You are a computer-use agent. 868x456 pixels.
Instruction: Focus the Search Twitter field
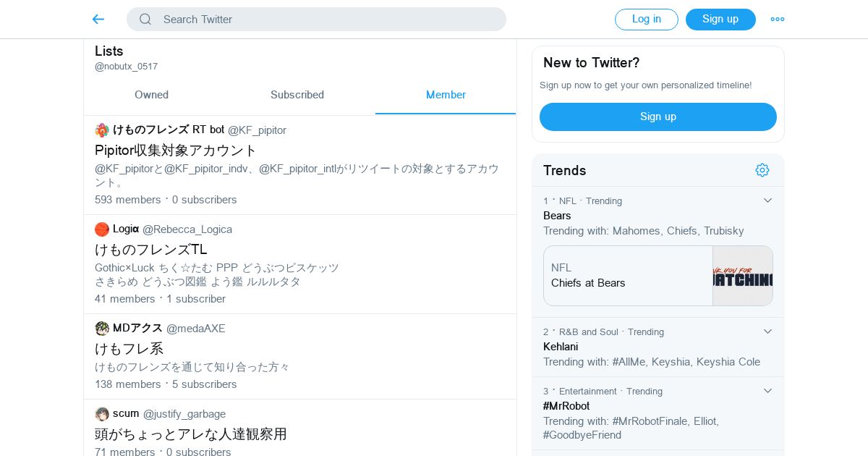click(x=325, y=20)
